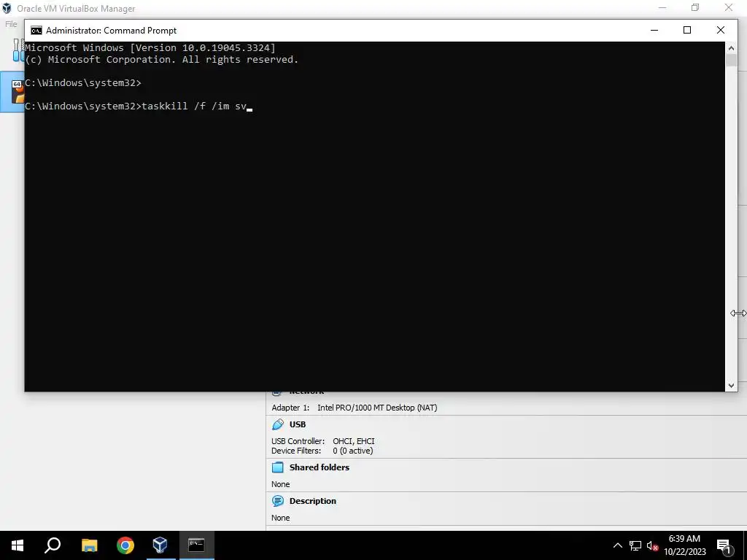Restore down the VirtualBox Manager window
Screen dimensions: 747x560
point(695,7)
